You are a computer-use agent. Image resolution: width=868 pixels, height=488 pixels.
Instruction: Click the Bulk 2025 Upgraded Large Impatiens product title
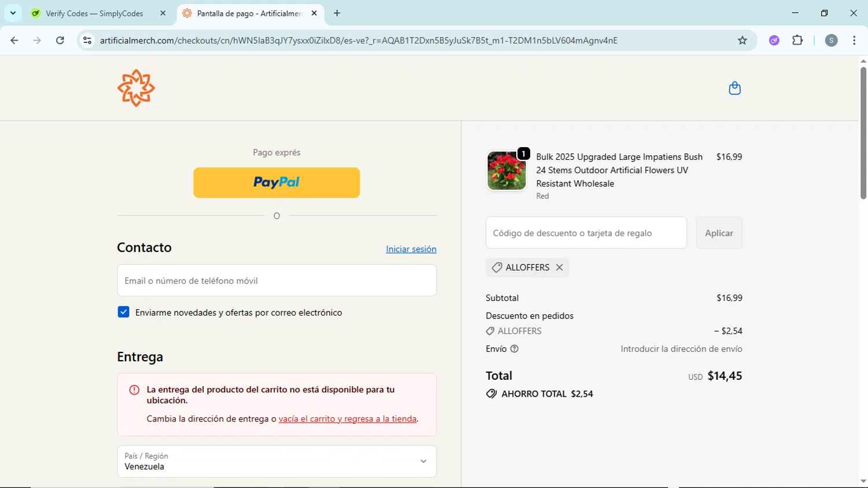619,170
